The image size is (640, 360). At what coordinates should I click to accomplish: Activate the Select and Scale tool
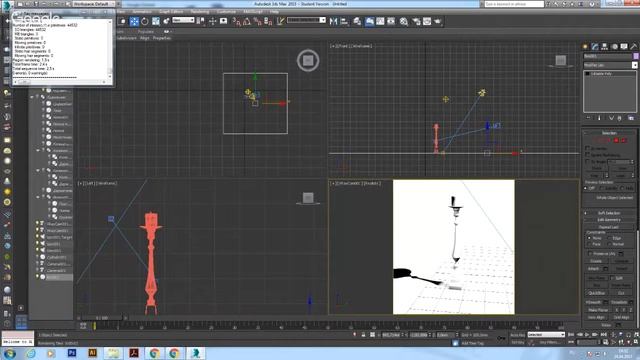pyautogui.click(x=156, y=21)
